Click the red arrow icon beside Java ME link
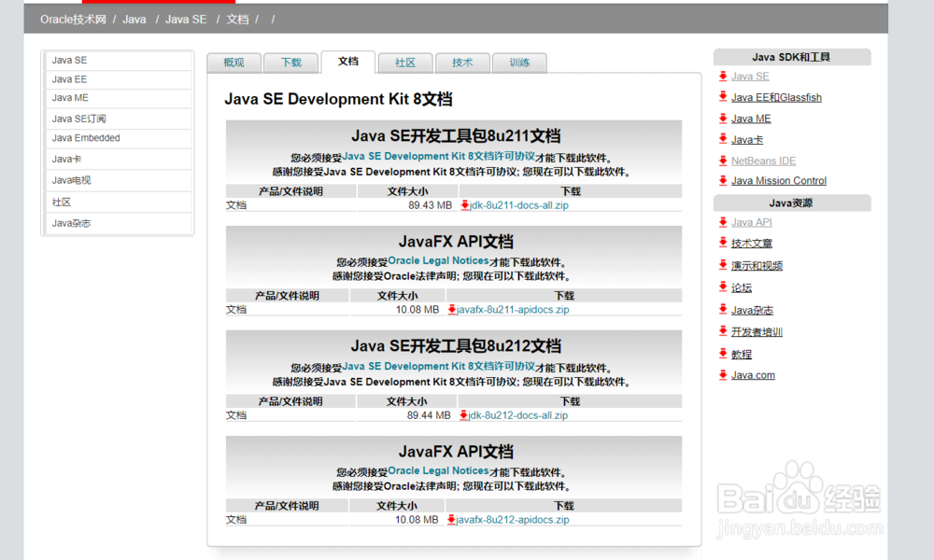934x560 pixels. coord(723,119)
